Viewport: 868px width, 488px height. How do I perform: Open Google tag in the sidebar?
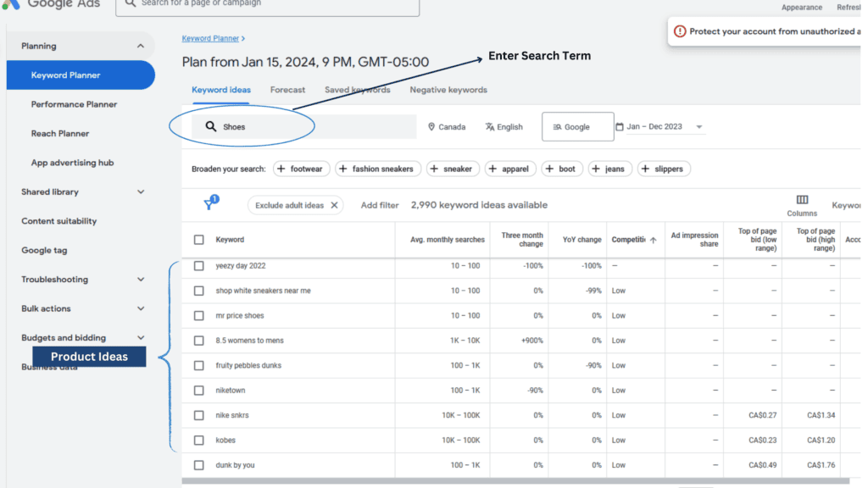[x=44, y=250]
